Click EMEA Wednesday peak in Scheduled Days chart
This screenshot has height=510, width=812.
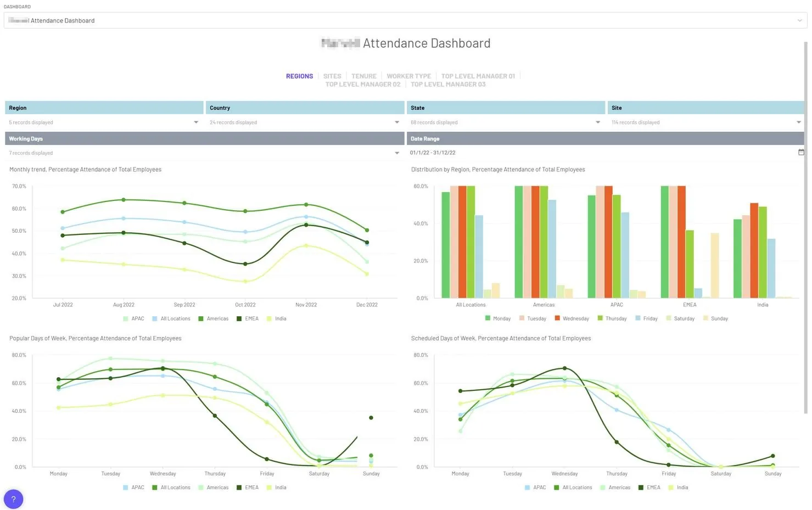564,368
